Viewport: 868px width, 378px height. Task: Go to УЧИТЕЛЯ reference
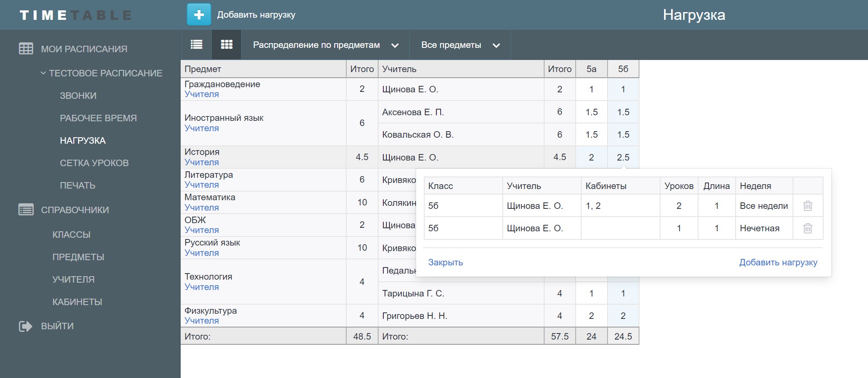[73, 279]
